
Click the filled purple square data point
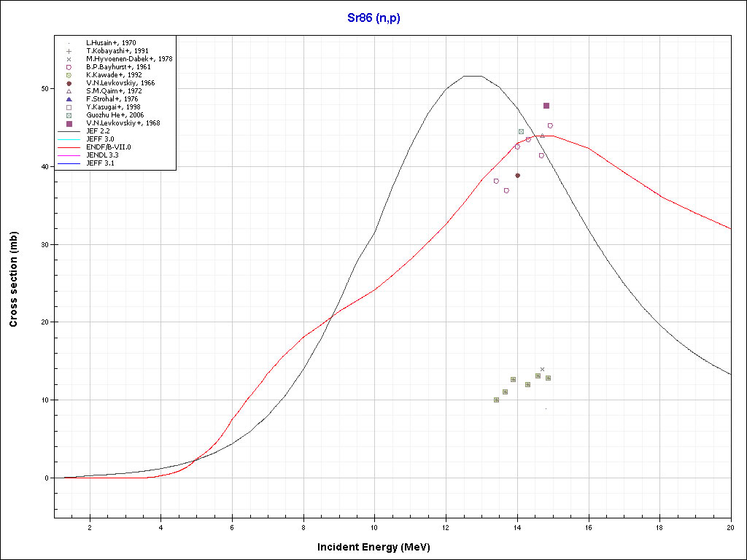click(546, 106)
